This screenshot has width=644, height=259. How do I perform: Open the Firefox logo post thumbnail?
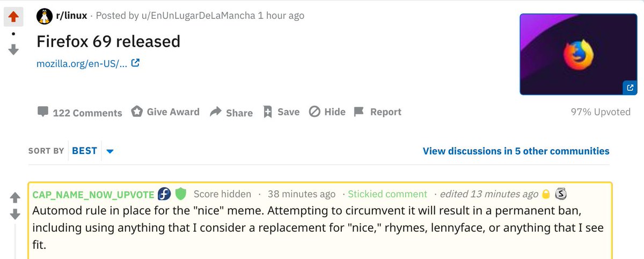[579, 54]
